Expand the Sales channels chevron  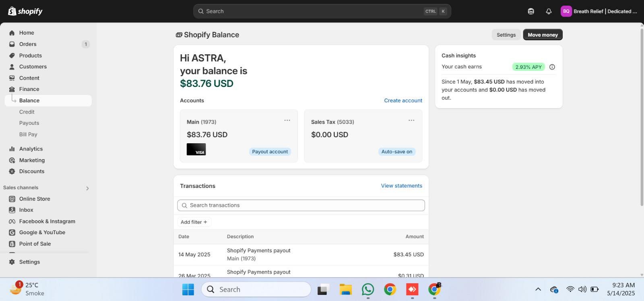click(x=87, y=188)
